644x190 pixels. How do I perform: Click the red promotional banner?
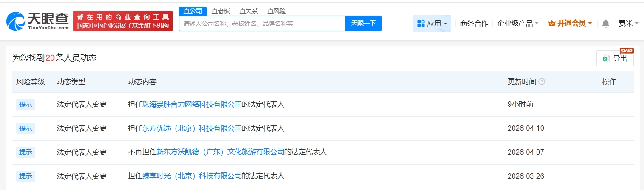pos(123,21)
